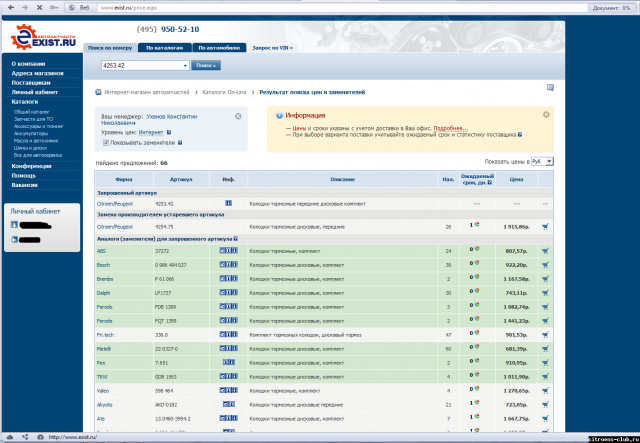This screenshot has height=443, width=640.
Task: Close the manager info panel
Action: (238, 116)
